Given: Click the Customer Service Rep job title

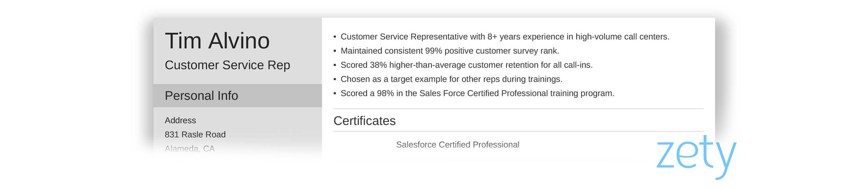Looking at the screenshot, I should click(x=227, y=65).
